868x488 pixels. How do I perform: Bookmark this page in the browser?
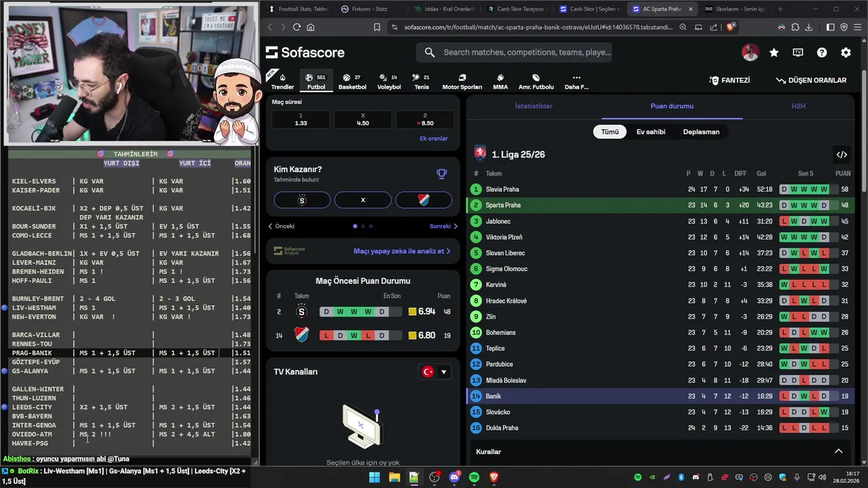(x=376, y=27)
